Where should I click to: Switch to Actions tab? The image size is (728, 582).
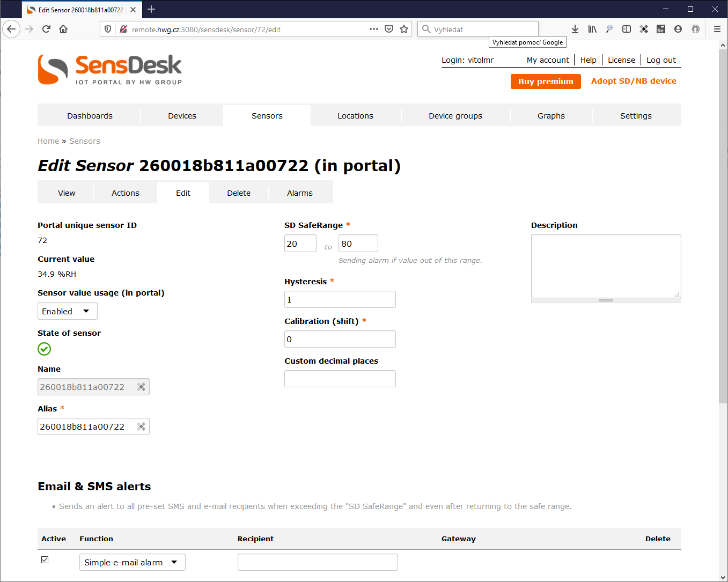126,193
